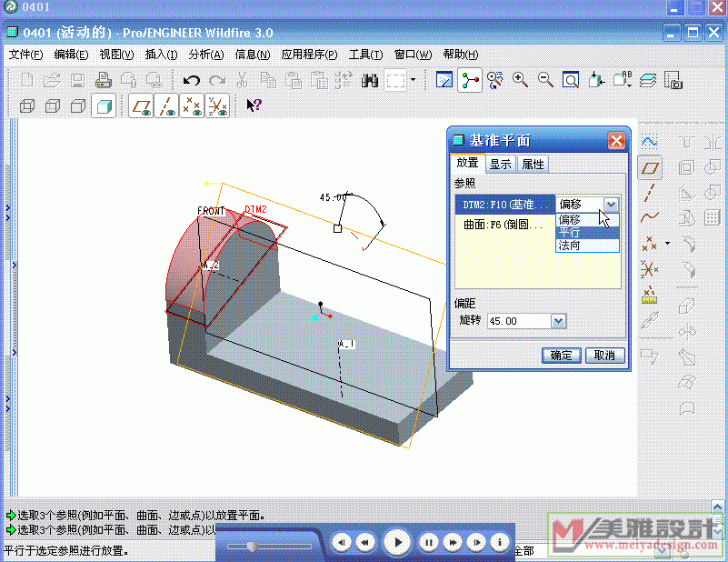The width and height of the screenshot is (728, 562).
Task: Toggle coordinate systems visibility
Action: 217,105
